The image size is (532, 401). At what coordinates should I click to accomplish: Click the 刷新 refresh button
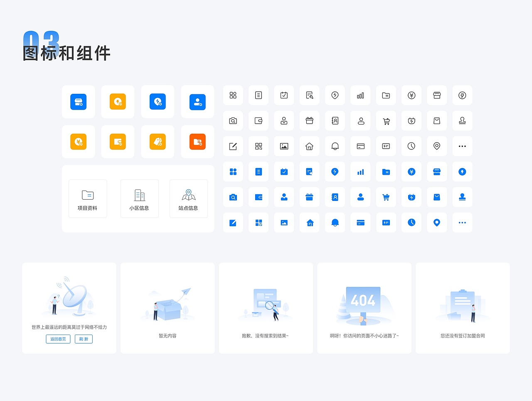tap(84, 339)
